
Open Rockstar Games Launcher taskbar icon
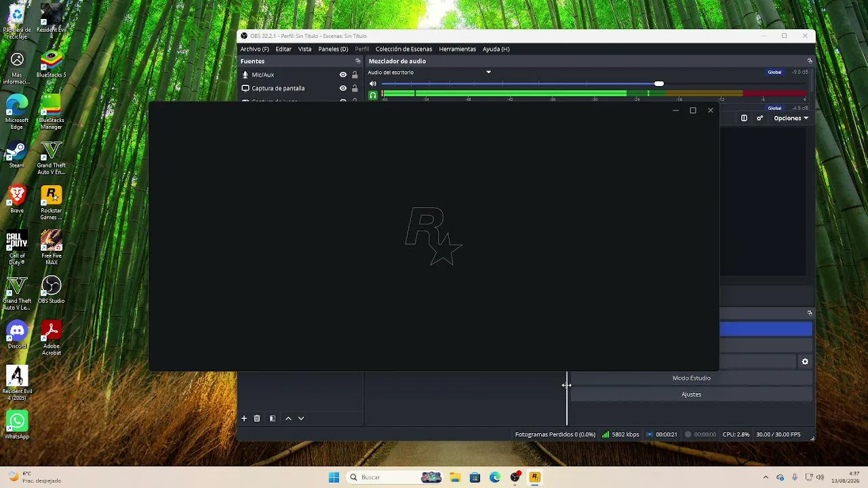coord(535,477)
